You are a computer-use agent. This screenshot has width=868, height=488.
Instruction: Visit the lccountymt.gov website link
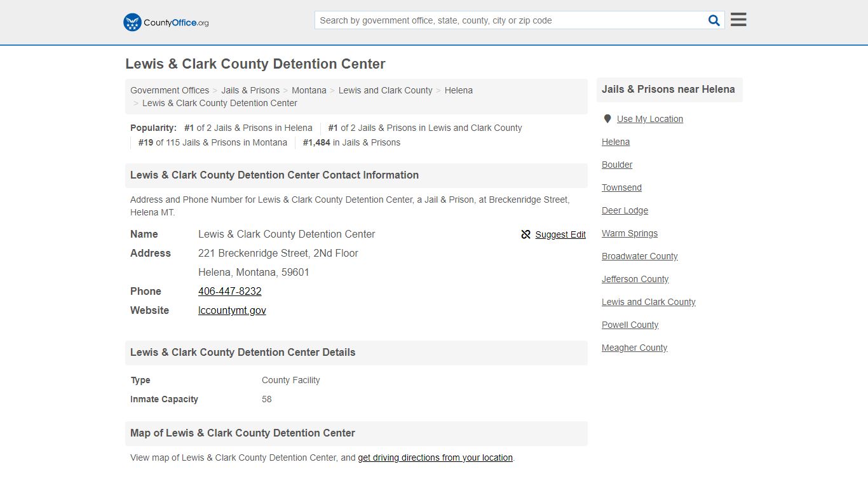[232, 310]
